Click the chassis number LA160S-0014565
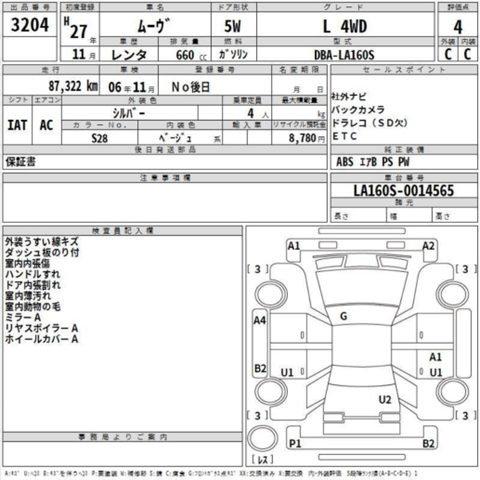Viewport: 480px width, 480px height. click(404, 191)
